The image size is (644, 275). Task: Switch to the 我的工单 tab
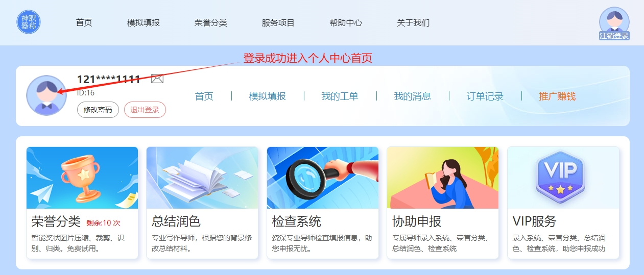click(340, 96)
